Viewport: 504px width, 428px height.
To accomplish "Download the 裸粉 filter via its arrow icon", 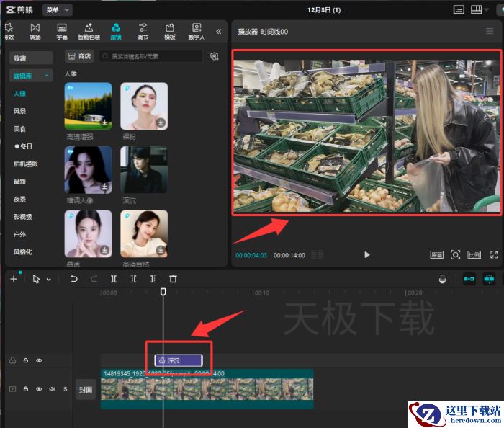I will pyautogui.click(x=161, y=122).
